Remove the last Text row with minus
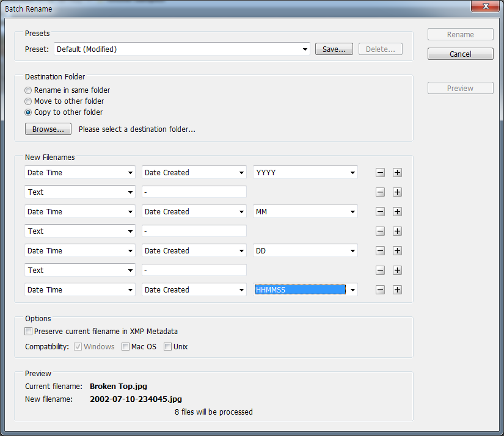 tap(380, 271)
